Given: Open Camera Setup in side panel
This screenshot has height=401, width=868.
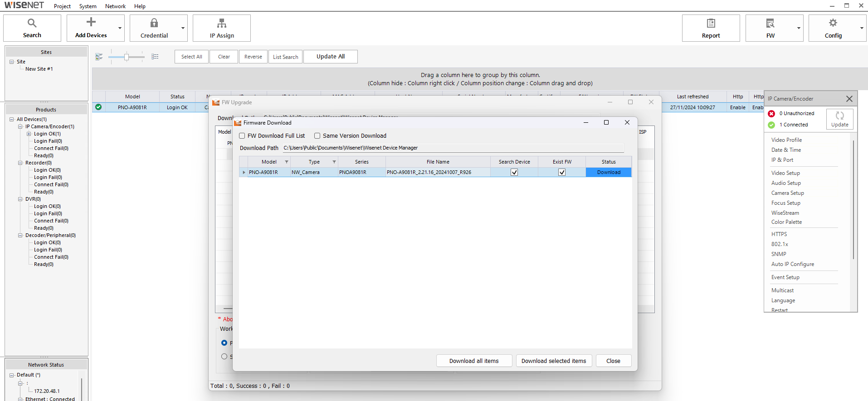Looking at the screenshot, I should pyautogui.click(x=787, y=193).
